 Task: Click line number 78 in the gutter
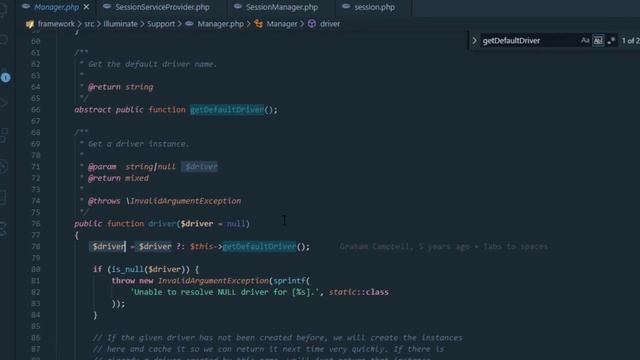(36, 247)
